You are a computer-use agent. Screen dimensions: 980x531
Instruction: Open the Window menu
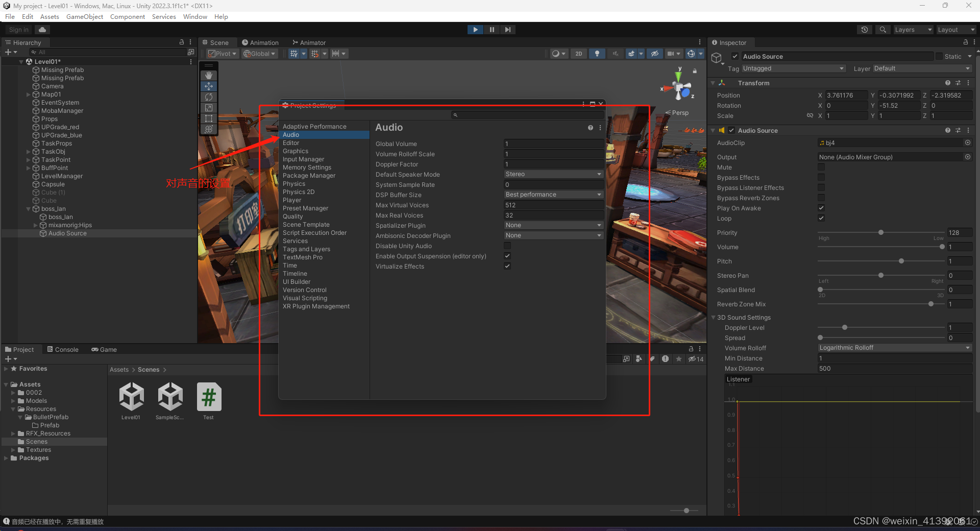tap(195, 17)
